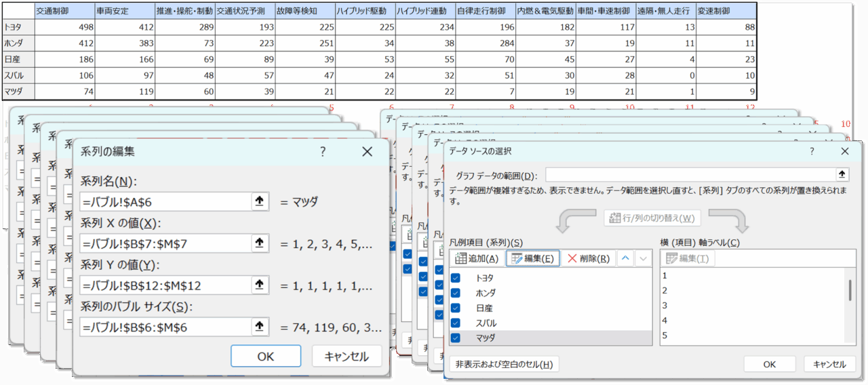
Task: Uncheck the スバル series checkbox
Action: [456, 323]
